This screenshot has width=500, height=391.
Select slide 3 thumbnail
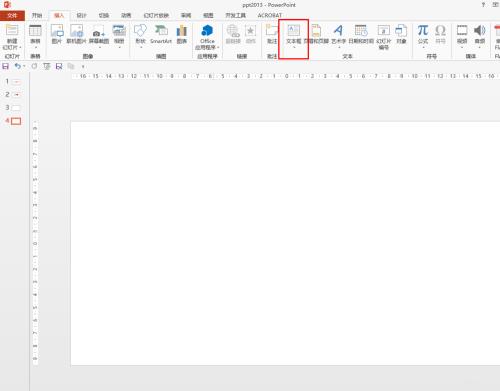click(16, 108)
